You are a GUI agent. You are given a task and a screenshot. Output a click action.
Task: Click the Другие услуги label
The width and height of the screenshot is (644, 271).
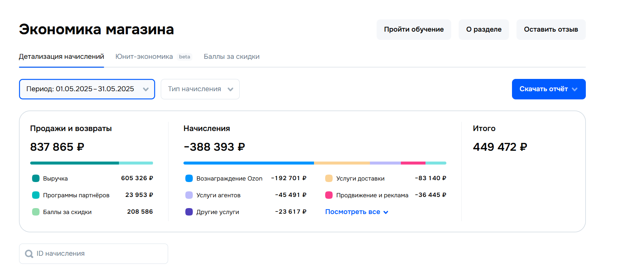[218, 212]
